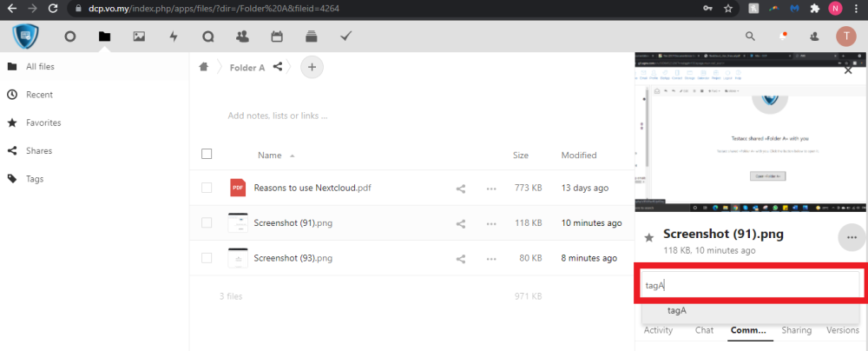Open the Contacts app icon

[x=242, y=36]
